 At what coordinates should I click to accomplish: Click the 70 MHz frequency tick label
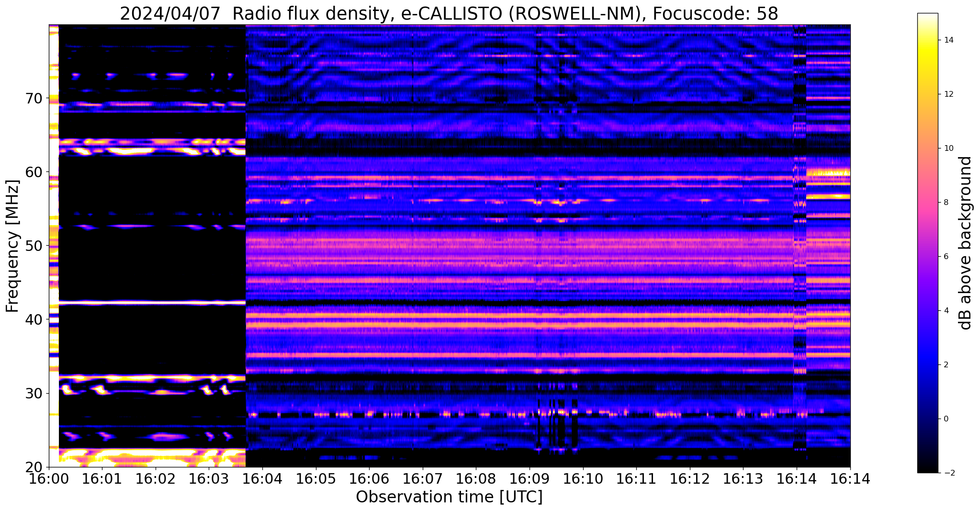[34, 98]
